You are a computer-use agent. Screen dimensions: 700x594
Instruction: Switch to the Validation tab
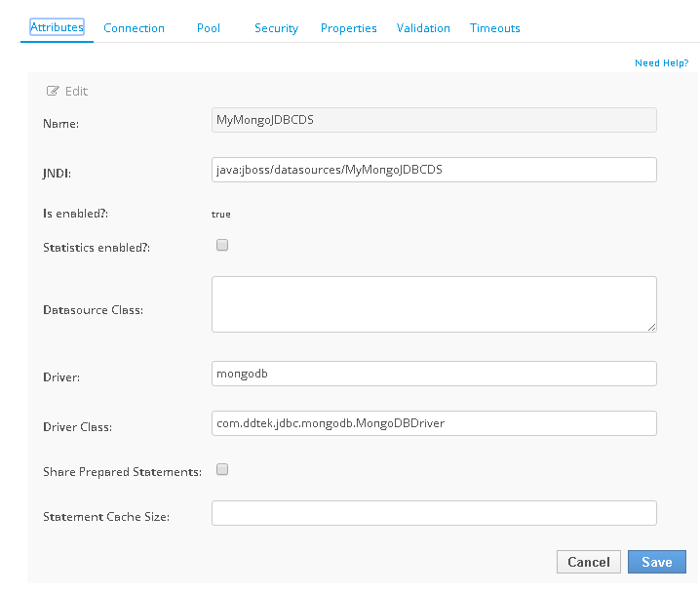423,28
